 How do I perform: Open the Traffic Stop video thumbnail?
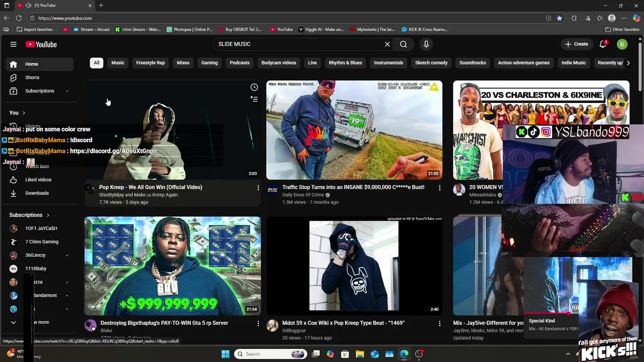[x=354, y=130]
